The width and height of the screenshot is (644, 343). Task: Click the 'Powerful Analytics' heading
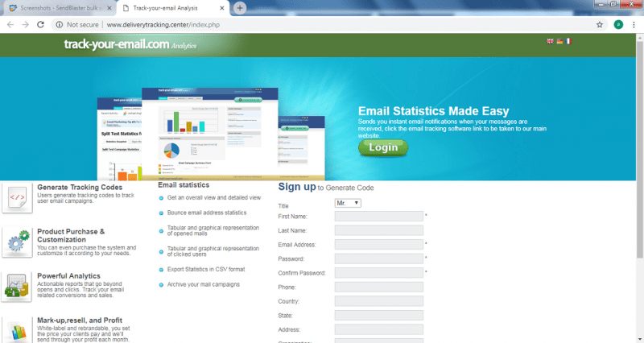click(68, 276)
